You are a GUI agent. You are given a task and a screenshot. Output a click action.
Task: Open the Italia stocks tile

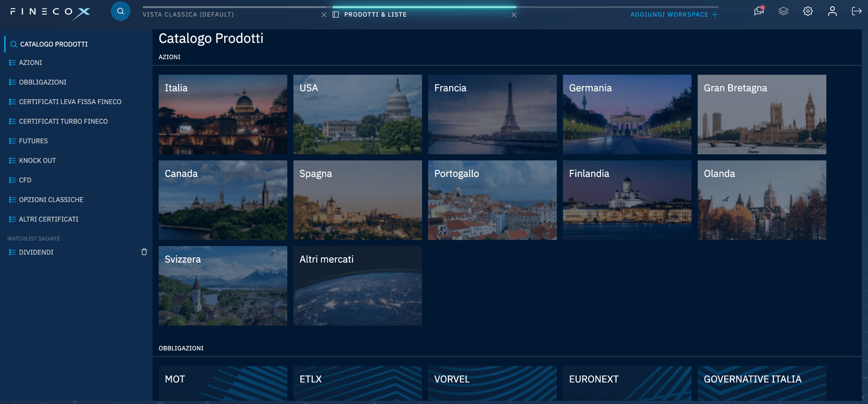222,114
